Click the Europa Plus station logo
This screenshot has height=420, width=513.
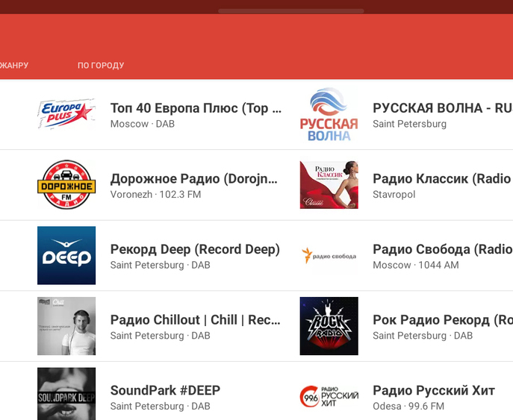66,114
